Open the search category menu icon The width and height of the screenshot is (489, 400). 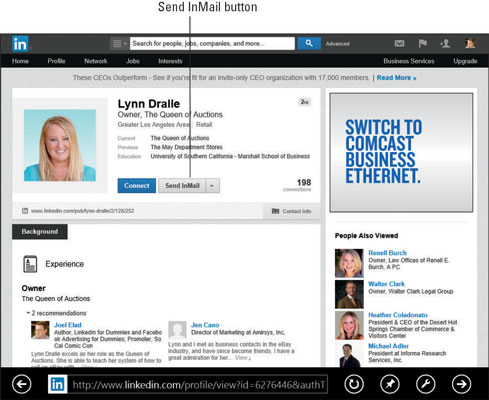[119, 44]
